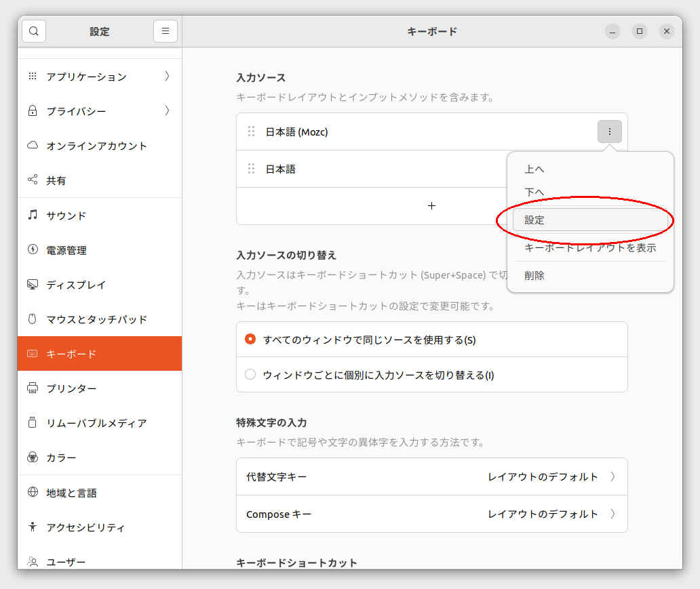700x589 pixels.
Task: Click the plus button to add input source
Action: click(431, 205)
